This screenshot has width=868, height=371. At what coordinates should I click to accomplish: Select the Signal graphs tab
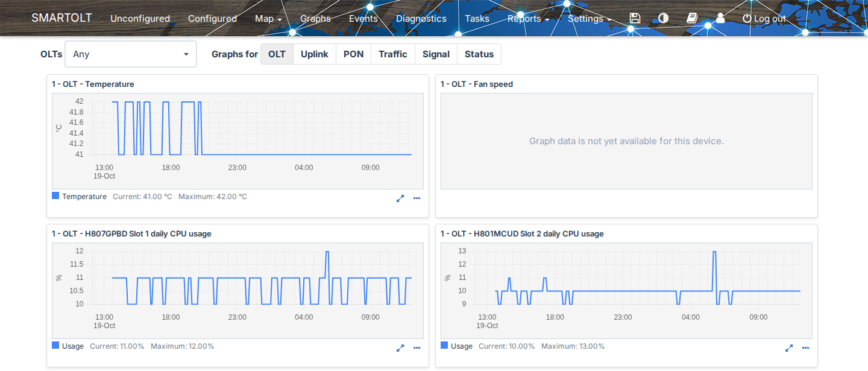[x=436, y=54]
